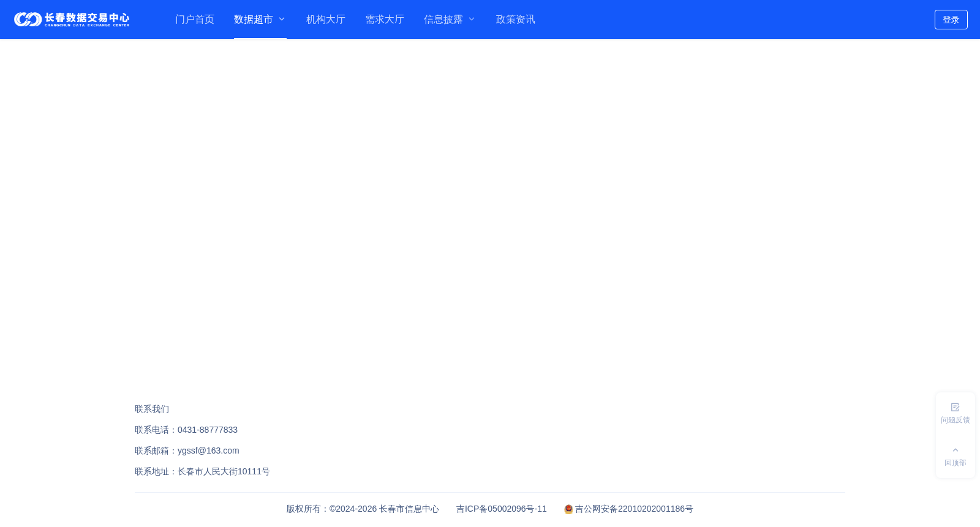Open the 信息披露 menu
980x527 pixels.
[x=443, y=20]
